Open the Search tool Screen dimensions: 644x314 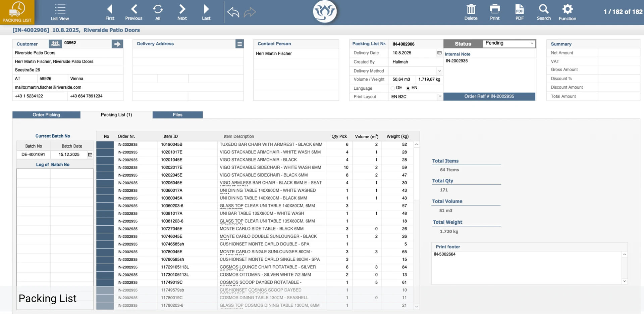[x=544, y=12]
